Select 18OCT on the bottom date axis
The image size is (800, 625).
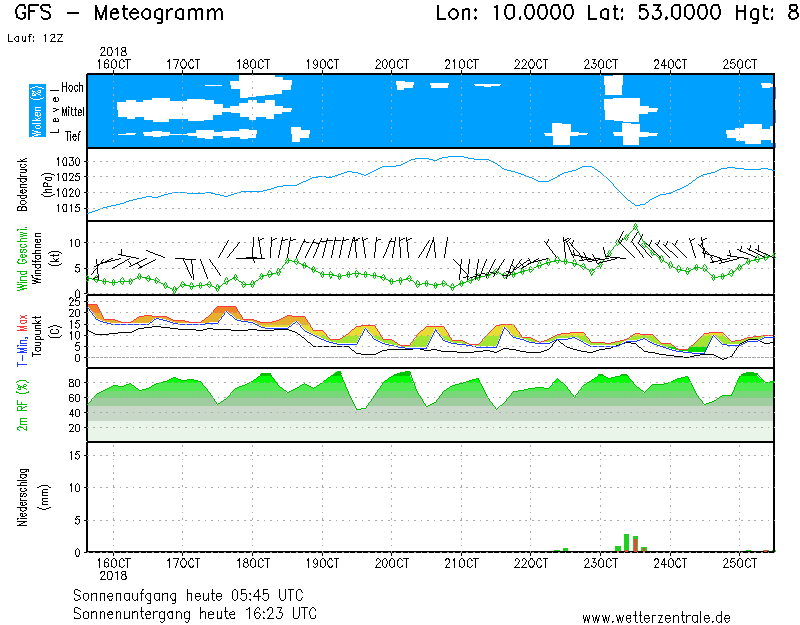tap(253, 563)
